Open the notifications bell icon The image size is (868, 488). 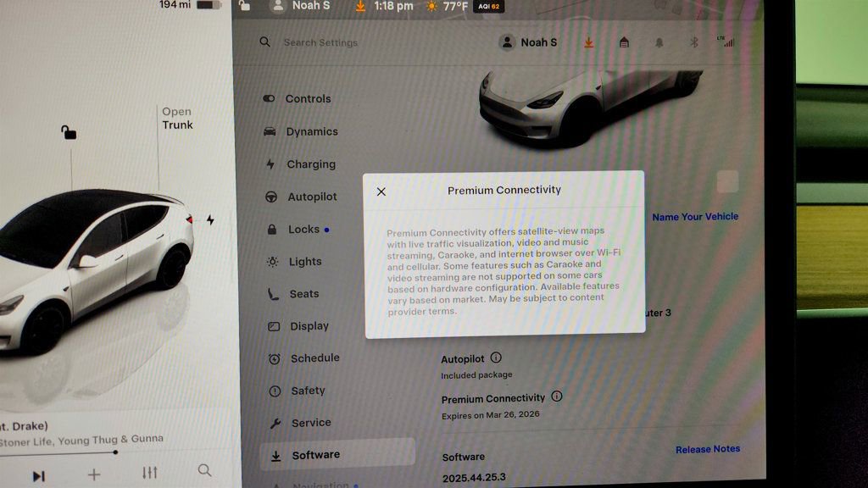click(x=659, y=41)
